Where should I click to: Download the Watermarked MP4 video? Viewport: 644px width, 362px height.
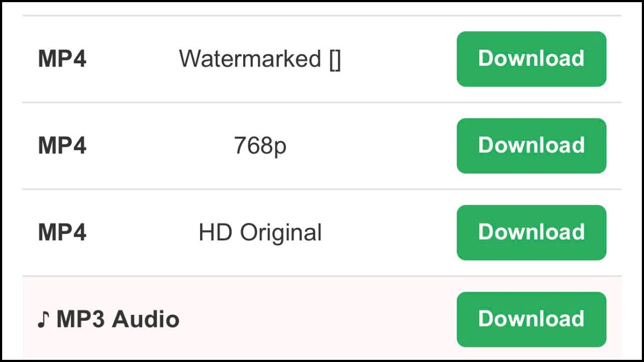(531, 58)
